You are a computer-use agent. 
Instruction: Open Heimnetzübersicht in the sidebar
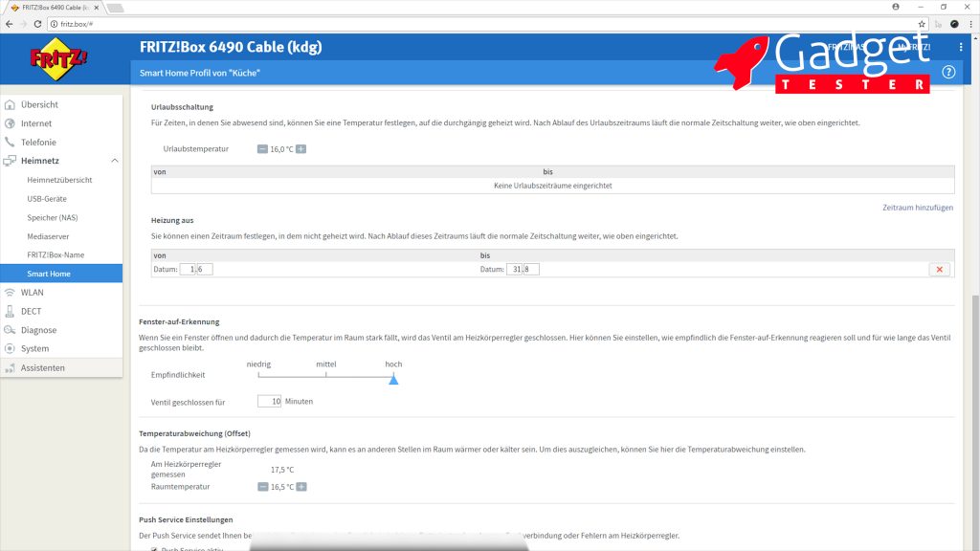coord(59,180)
